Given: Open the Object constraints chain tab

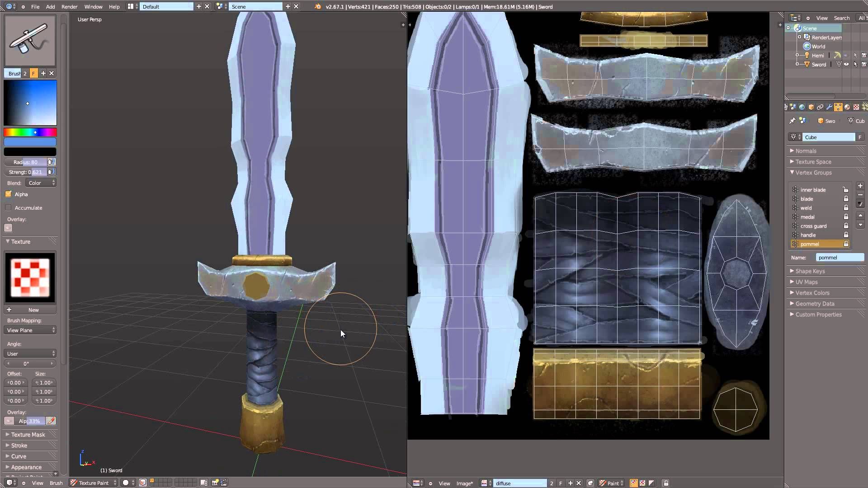Looking at the screenshot, I should (820, 107).
